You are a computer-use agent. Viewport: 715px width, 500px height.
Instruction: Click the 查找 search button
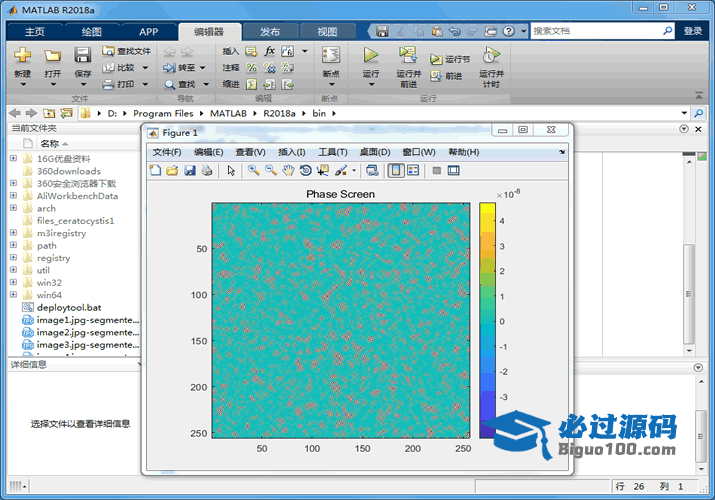(181, 84)
